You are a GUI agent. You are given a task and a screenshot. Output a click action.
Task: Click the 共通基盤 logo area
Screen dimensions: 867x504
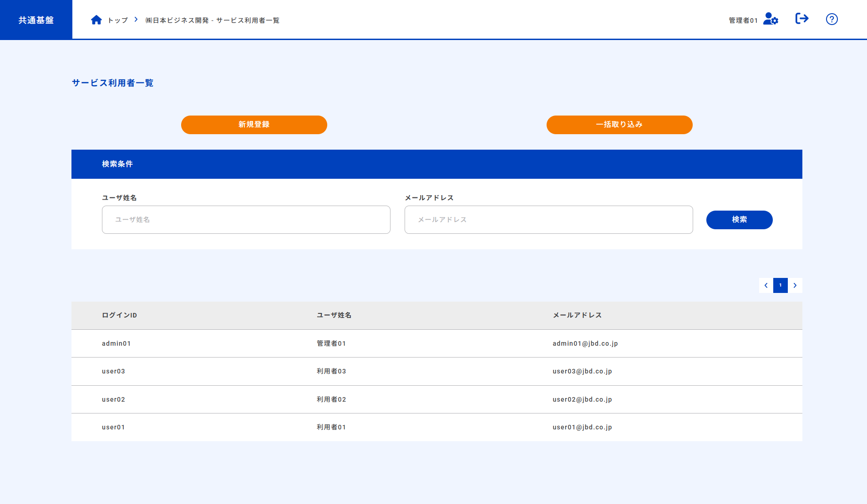click(35, 19)
